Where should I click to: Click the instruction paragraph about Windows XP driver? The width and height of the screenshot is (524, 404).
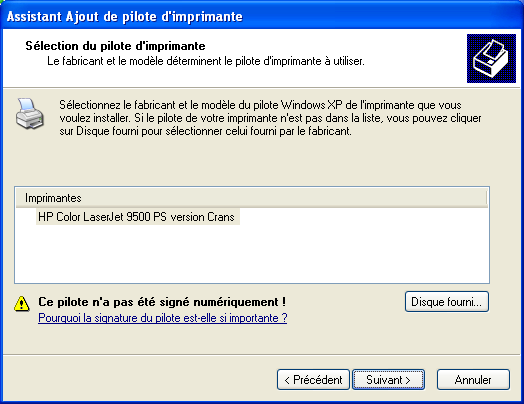270,118
